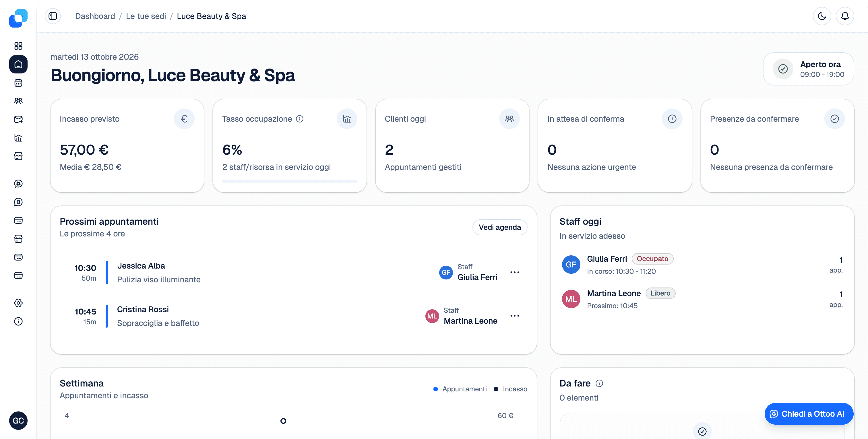Switch to dark mode with moon icon
Image resolution: width=868 pixels, height=439 pixels.
pos(822,16)
